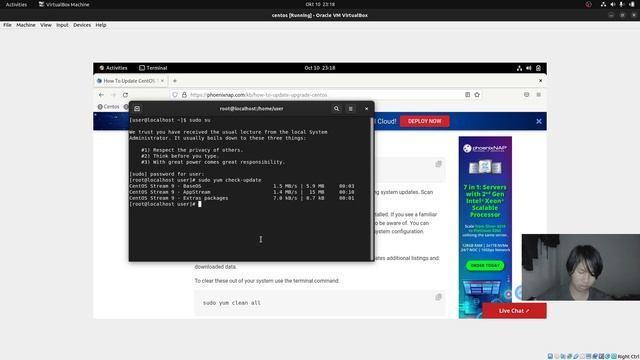Open the VirtualBox Help menu
This screenshot has height=360, width=640.
pos(101,25)
